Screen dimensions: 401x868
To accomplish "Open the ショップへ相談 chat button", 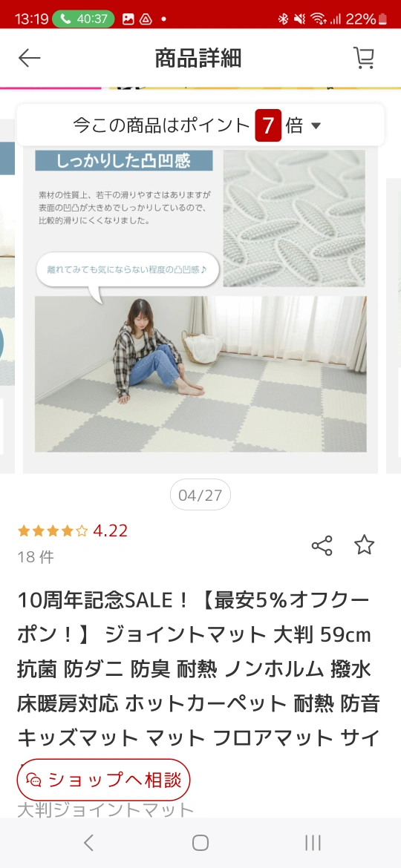I will (x=103, y=780).
